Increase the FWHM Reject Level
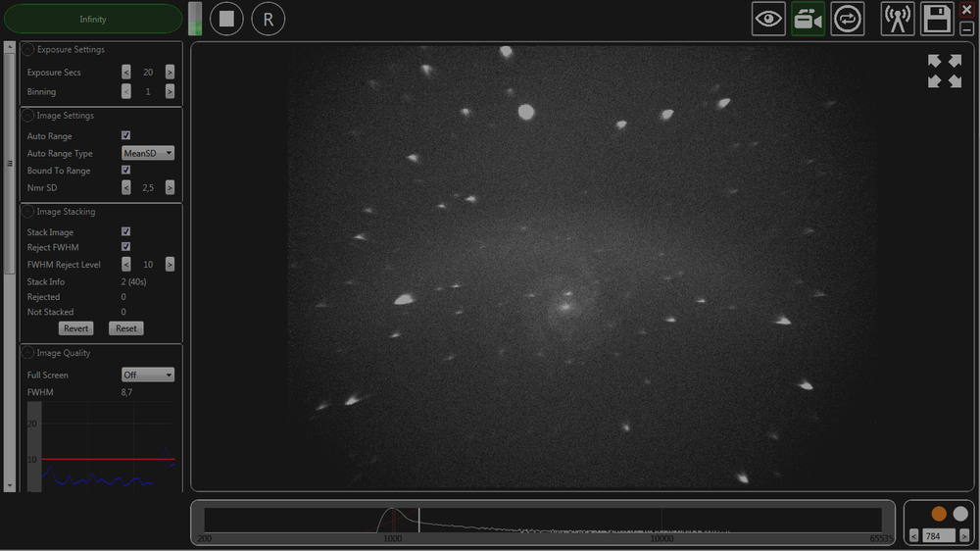980x551 pixels. coord(170,264)
